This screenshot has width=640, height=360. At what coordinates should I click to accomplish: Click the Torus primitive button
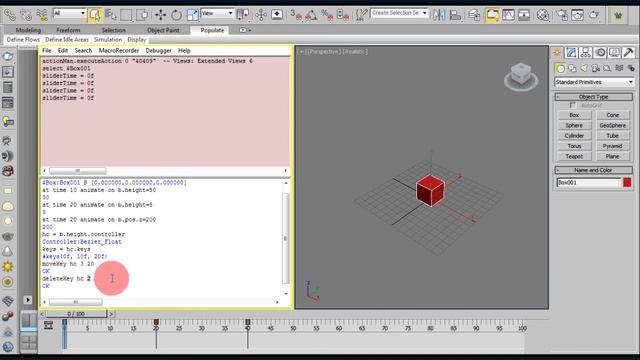pos(574,146)
